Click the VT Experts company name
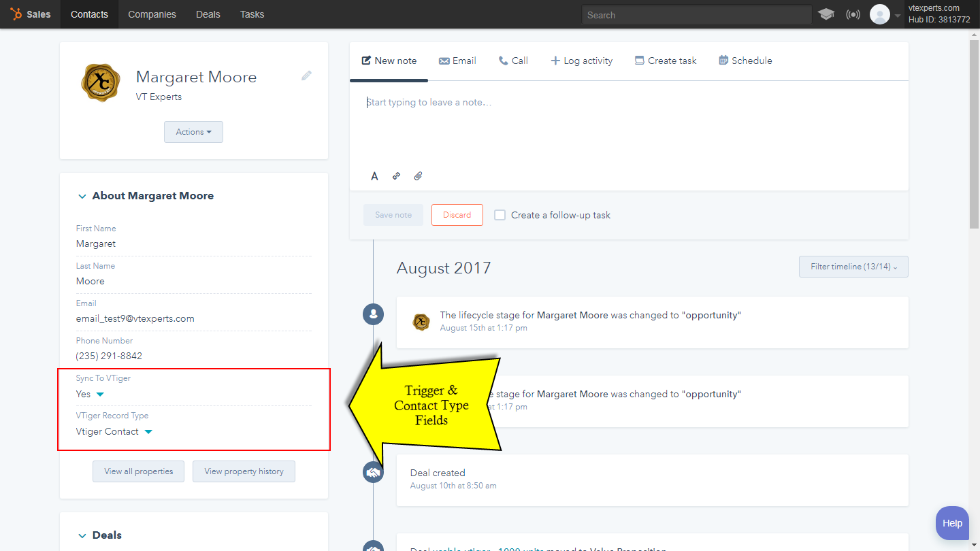 tap(159, 97)
